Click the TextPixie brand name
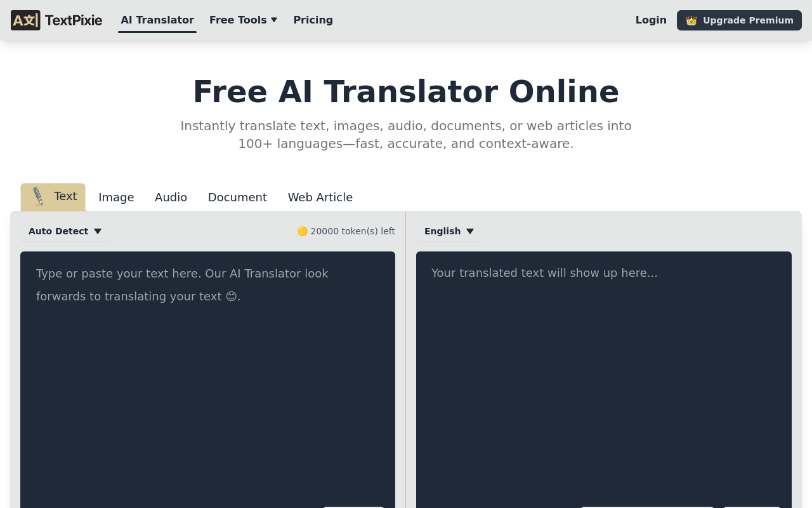This screenshot has height=508, width=812. coord(74,20)
